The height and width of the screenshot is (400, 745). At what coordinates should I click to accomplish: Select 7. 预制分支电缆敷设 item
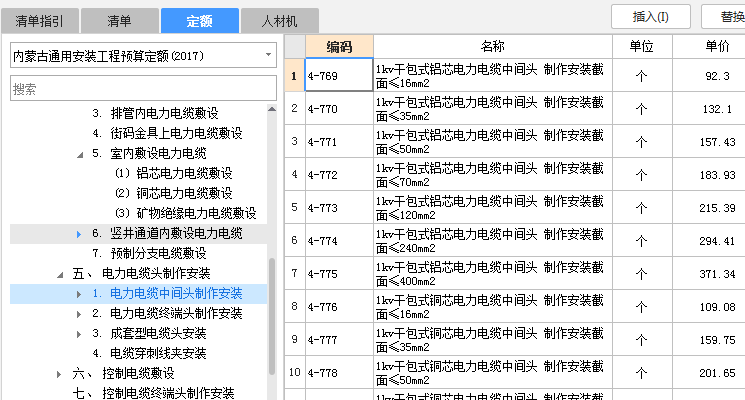[x=149, y=253]
